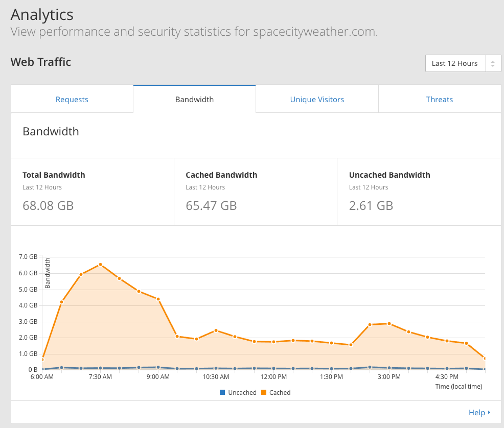Click the Uncached legend label
Image resolution: width=504 pixels, height=428 pixels.
click(x=242, y=392)
